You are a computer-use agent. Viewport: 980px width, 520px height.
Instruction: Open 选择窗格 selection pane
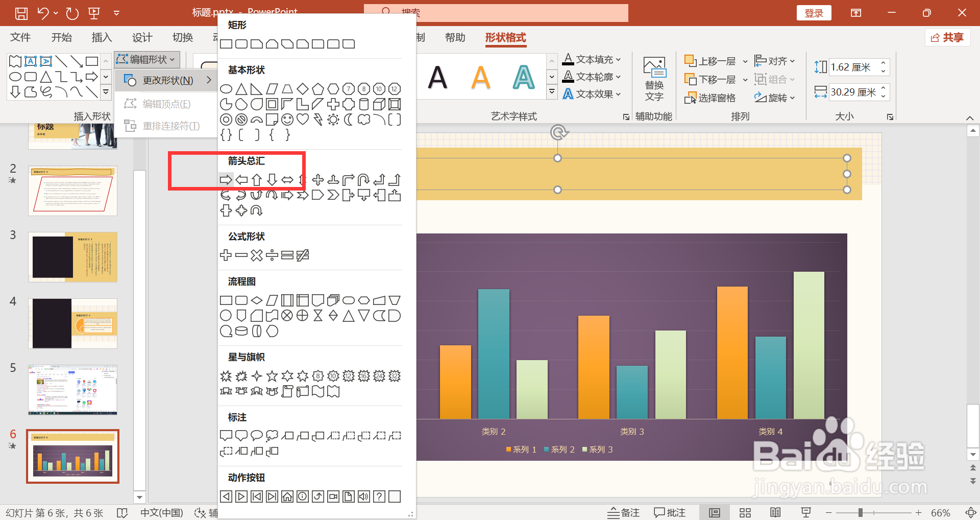click(x=710, y=98)
